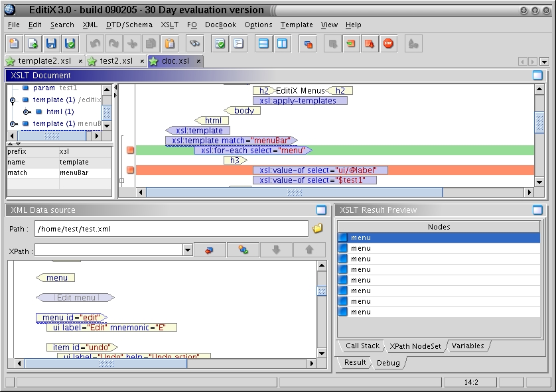This screenshot has width=556, height=392.
Task: Open the XSLT menu
Action: 169,25
